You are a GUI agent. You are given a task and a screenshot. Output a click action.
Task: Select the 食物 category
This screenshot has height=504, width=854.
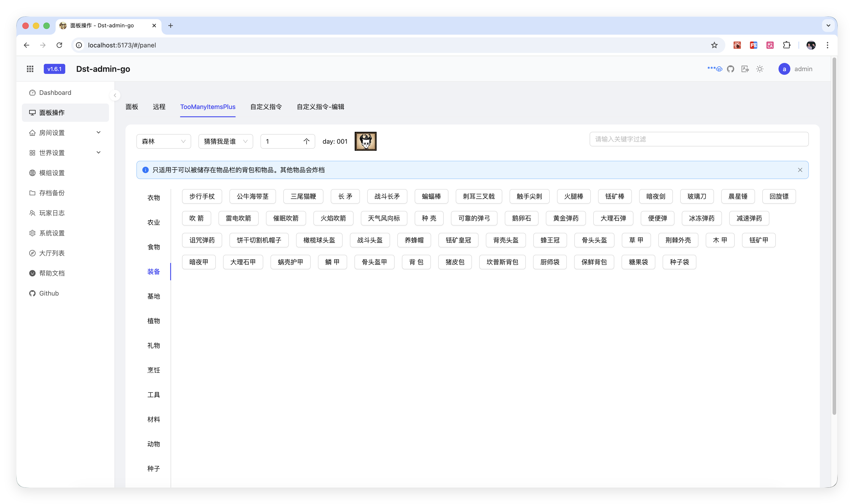pyautogui.click(x=154, y=247)
